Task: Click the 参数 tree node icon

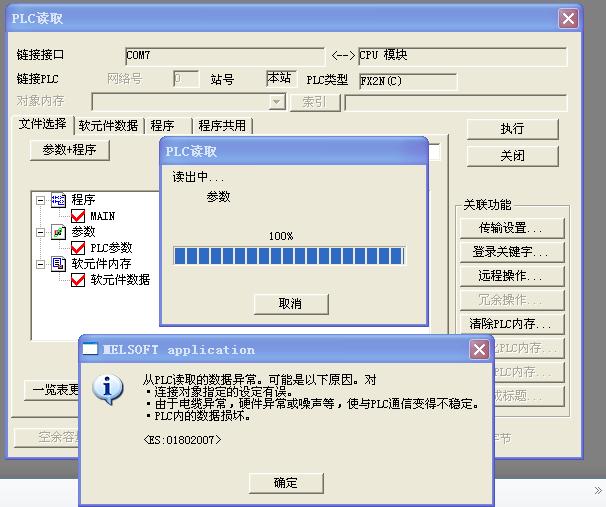Action: click(58, 232)
